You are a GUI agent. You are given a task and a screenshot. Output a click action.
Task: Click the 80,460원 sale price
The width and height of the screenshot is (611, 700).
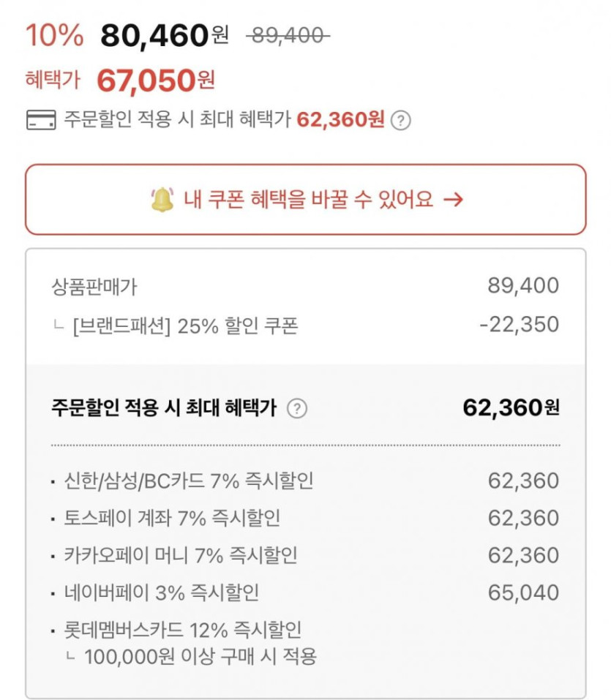[165, 35]
